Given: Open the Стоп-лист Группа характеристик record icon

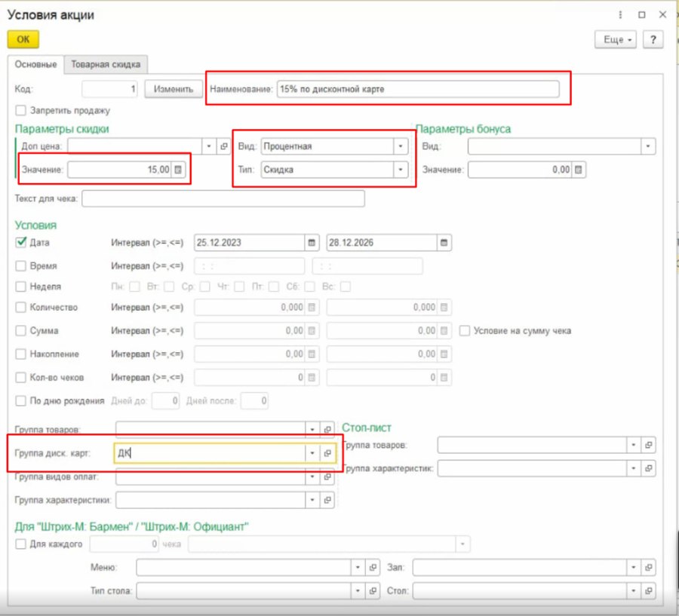Looking at the screenshot, I should (x=648, y=468).
